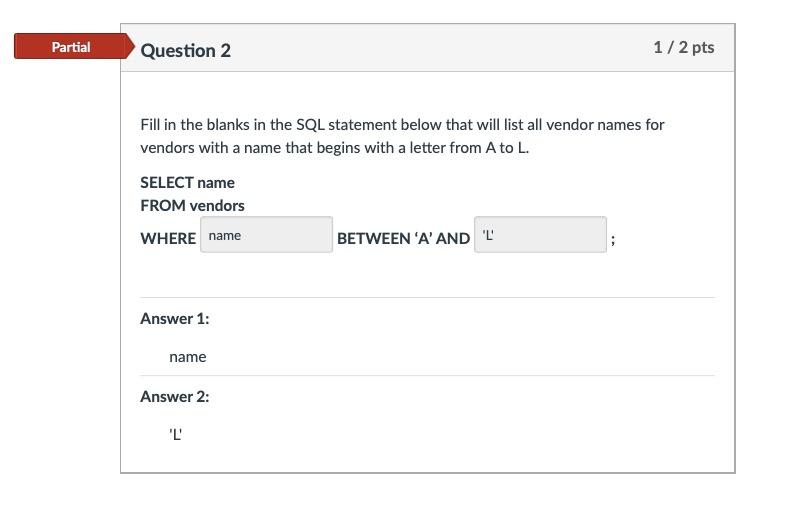The width and height of the screenshot is (790, 505).
Task: Click the Answer 2 label
Action: point(175,397)
